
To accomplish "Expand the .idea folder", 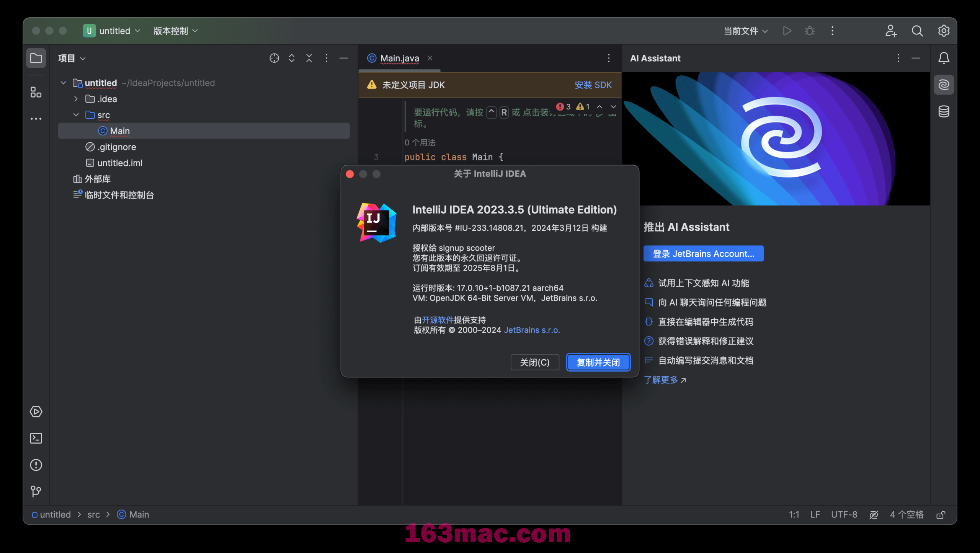I will (x=76, y=99).
